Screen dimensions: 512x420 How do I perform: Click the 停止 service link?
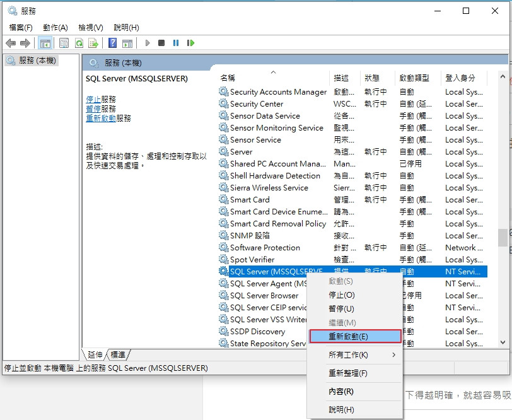click(93, 99)
